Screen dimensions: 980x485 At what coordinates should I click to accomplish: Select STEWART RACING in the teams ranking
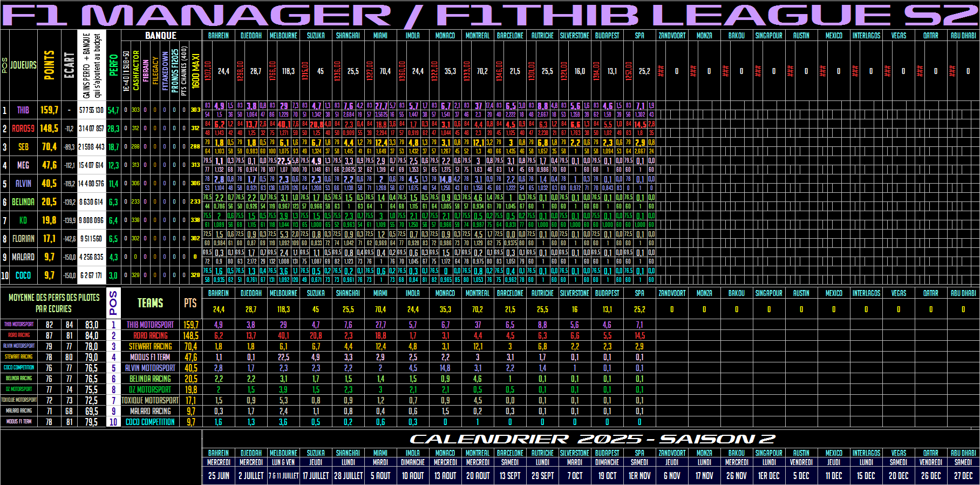(150, 347)
